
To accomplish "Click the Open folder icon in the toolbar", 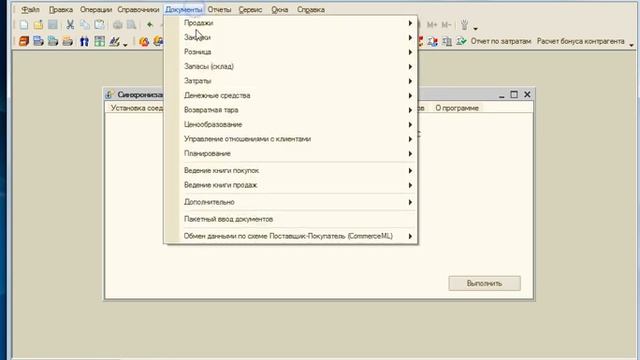I will [38, 25].
